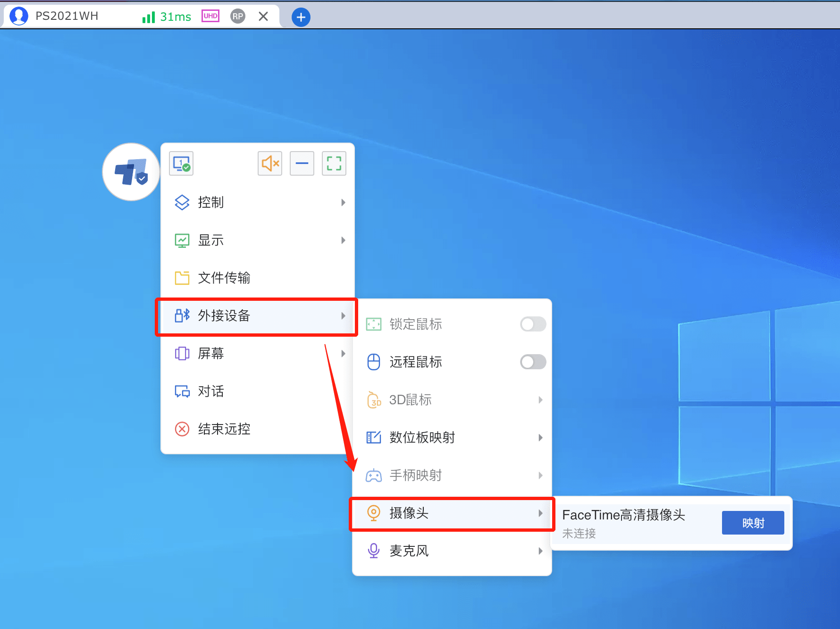Image resolution: width=840 pixels, height=629 pixels.
Task: Choose 结束远控 to end the session
Action: (258, 429)
